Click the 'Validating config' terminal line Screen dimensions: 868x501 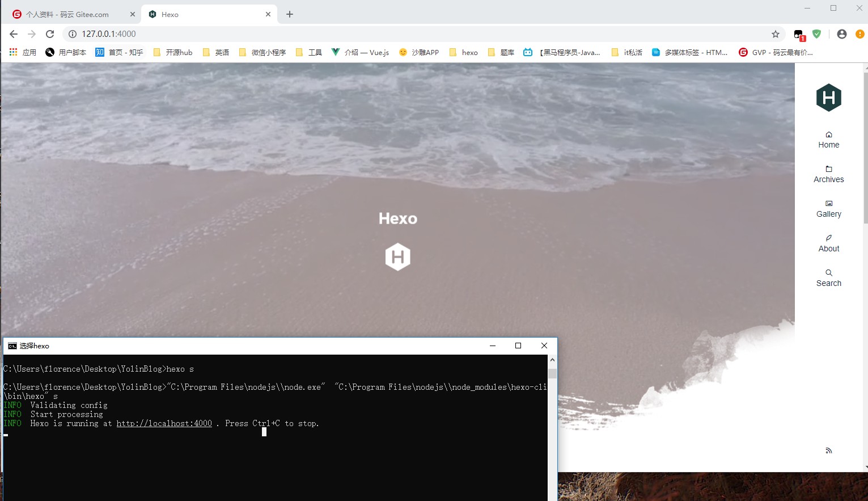[x=69, y=405]
